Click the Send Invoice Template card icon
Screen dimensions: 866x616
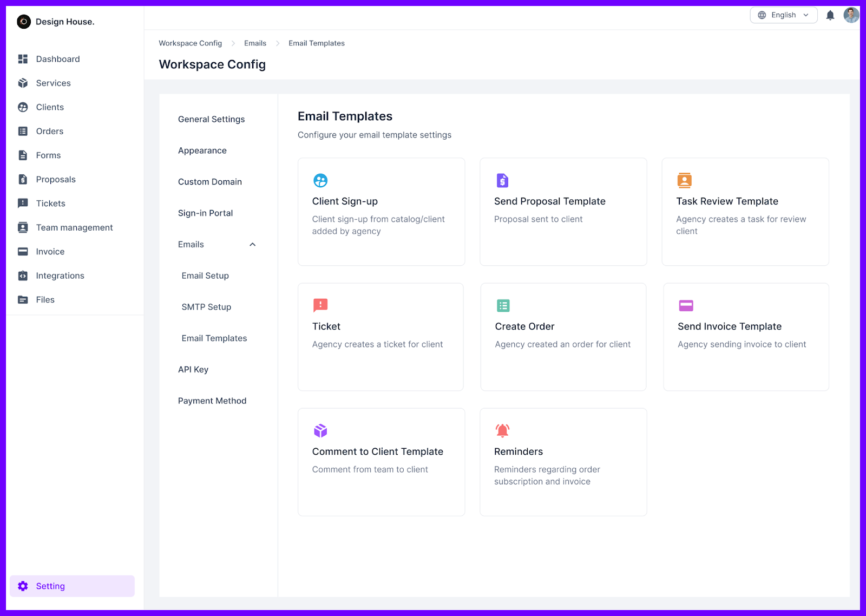686,305
